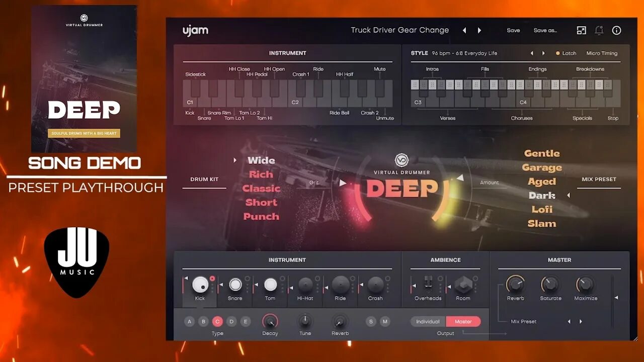
Task: Click the Tom volume fader arrow
Action: [256, 285]
